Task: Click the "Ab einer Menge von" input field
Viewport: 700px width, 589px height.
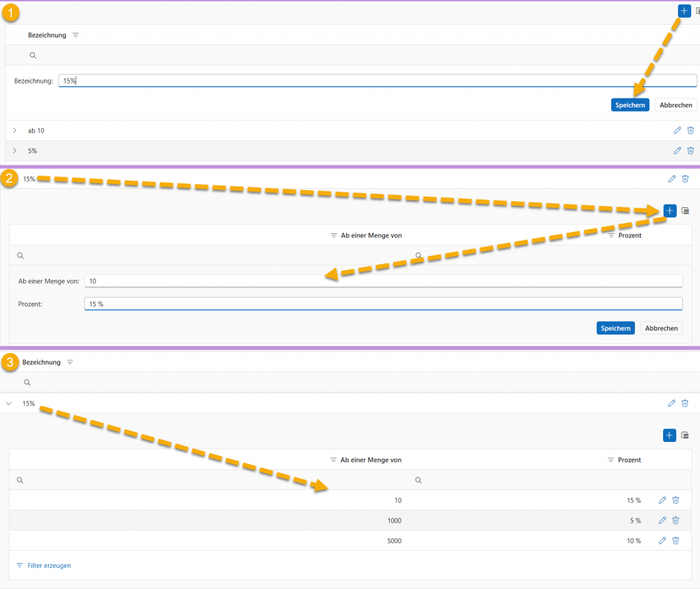Action: click(x=383, y=281)
